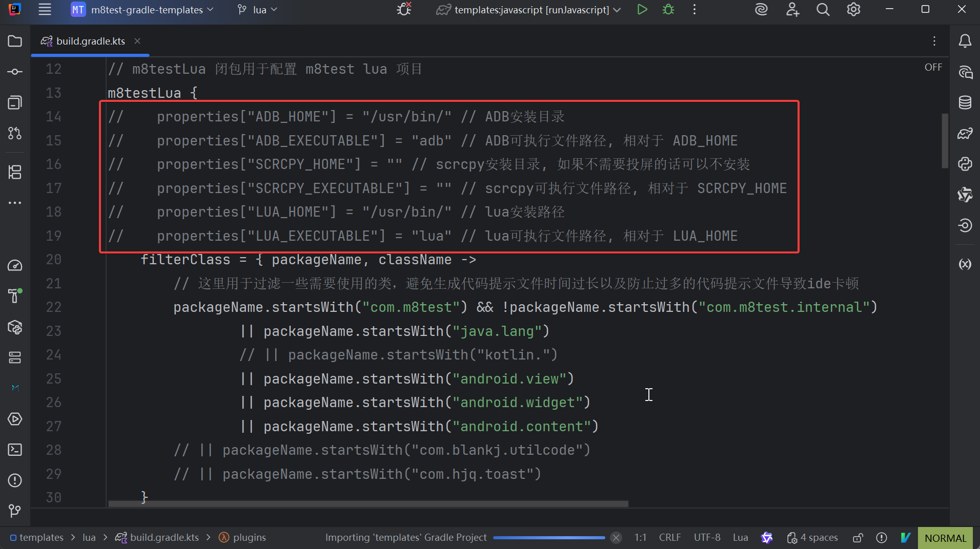
Task: Open the Terminal tool window
Action: coord(15,450)
